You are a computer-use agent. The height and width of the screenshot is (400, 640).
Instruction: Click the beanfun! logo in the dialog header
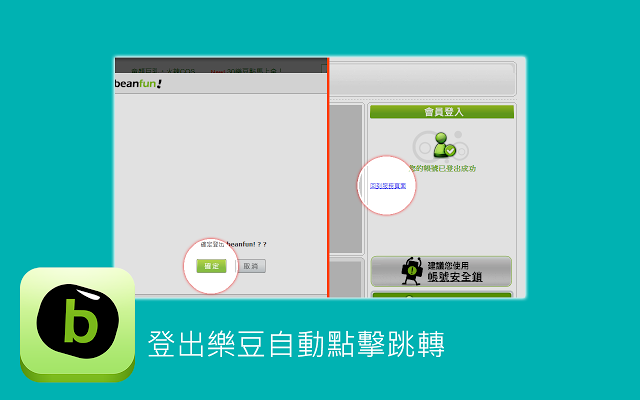tap(138, 84)
